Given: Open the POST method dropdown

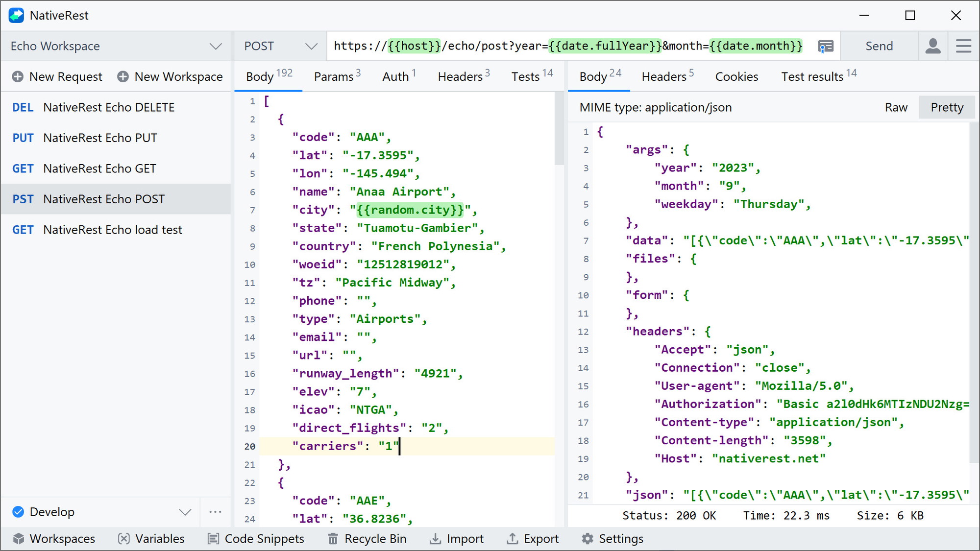Looking at the screenshot, I should click(x=311, y=46).
